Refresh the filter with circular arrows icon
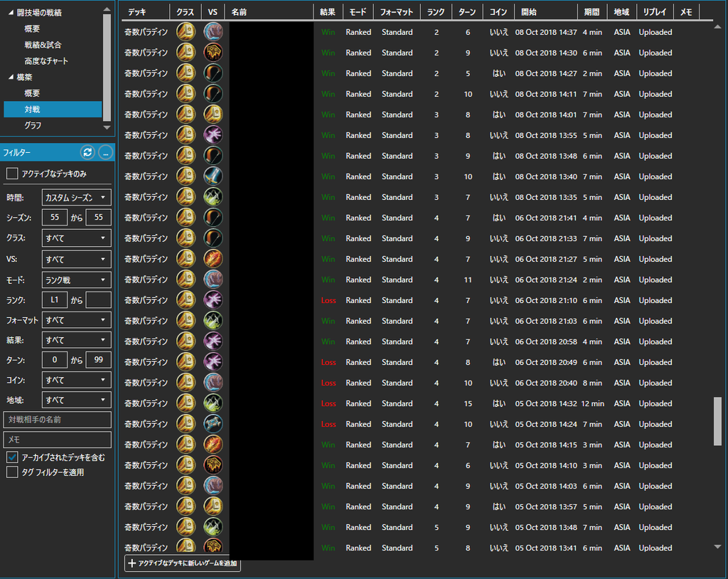 click(x=87, y=152)
